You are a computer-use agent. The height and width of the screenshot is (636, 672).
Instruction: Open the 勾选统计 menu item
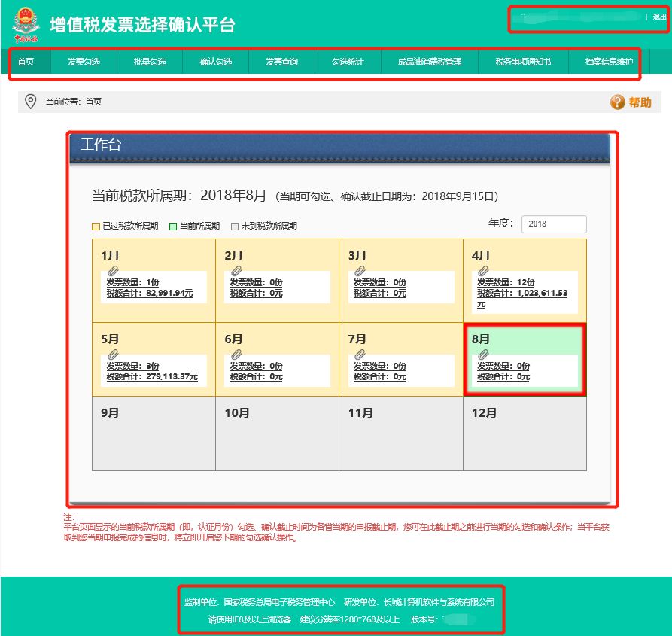click(x=348, y=62)
